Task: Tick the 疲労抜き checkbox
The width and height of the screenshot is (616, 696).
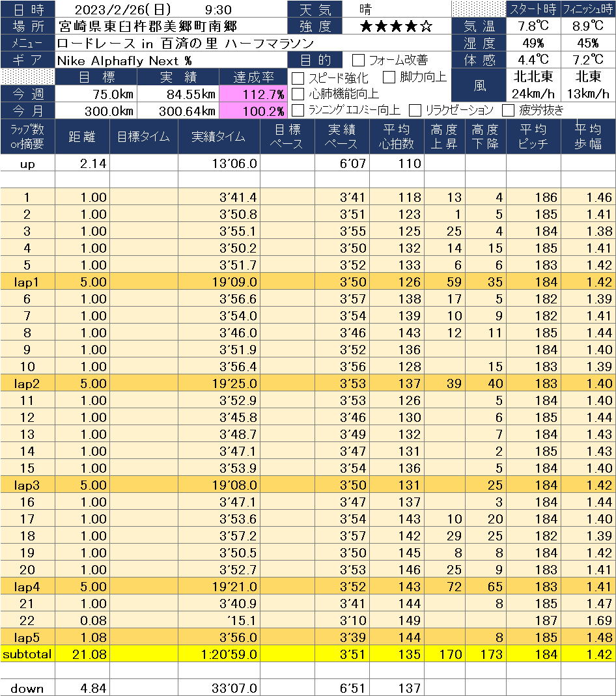Action: point(509,110)
